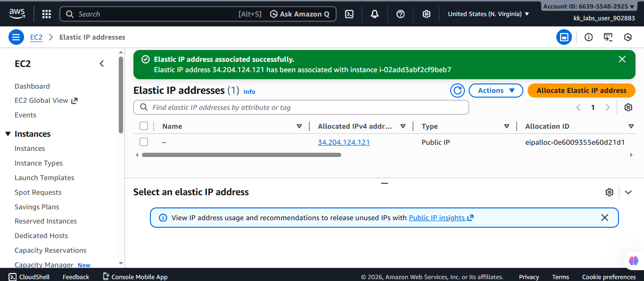Image resolution: width=644 pixels, height=281 pixels.
Task: Open the AWS services grid menu
Action: click(46, 14)
